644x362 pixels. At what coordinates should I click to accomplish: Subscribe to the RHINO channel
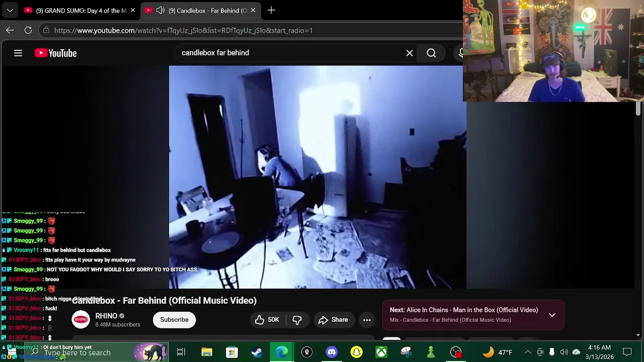click(x=174, y=320)
